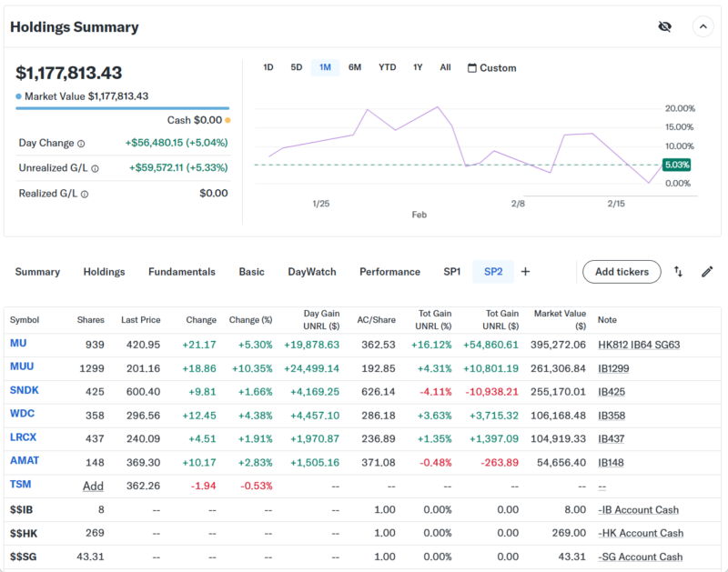Add a new view with plus icon
This screenshot has width=728, height=572.
point(525,271)
